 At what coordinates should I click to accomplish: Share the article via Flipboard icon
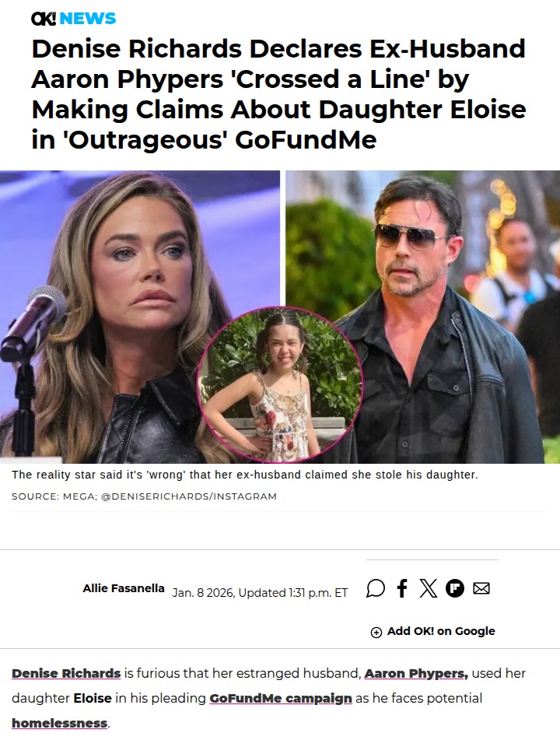455,588
